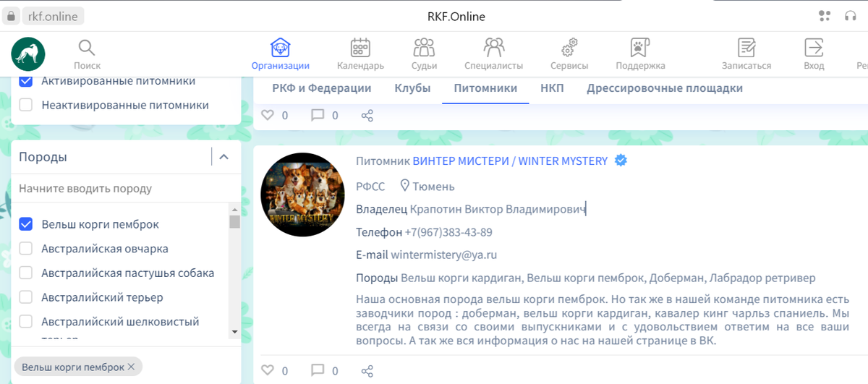Open the Winter Mystery kennel avatar
This screenshot has width=868, height=384.
click(302, 195)
